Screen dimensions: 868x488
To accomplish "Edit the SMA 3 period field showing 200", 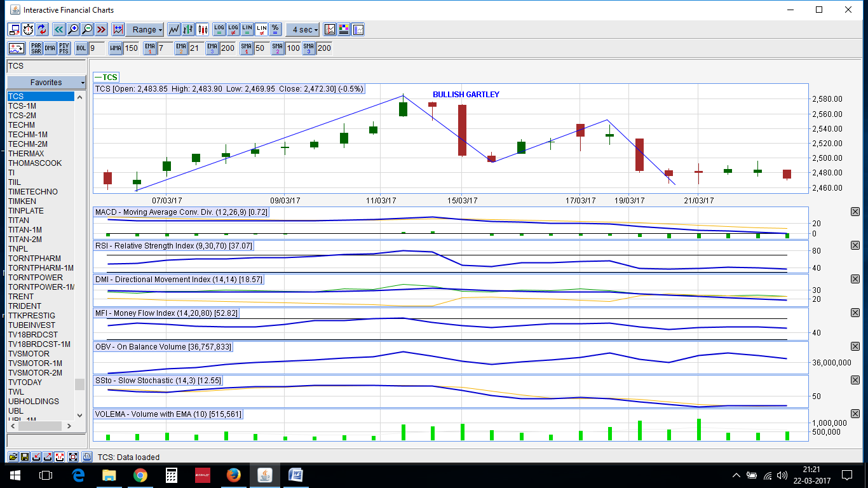I will click(325, 48).
